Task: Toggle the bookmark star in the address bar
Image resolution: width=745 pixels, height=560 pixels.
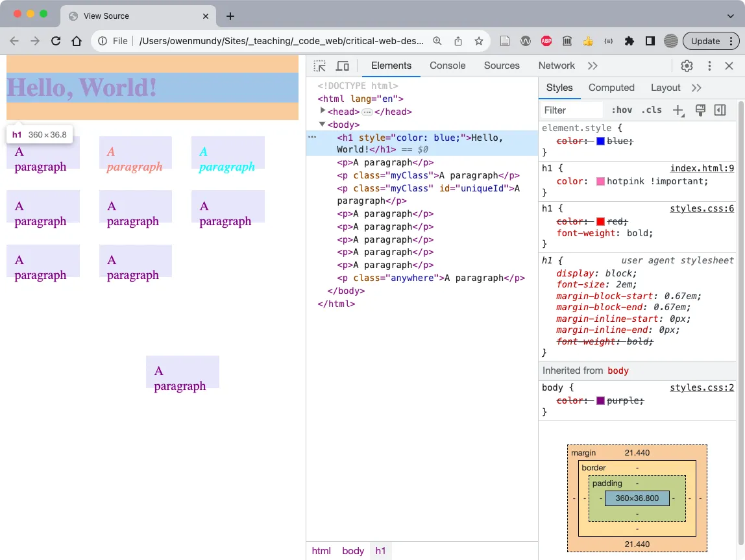Action: point(478,40)
